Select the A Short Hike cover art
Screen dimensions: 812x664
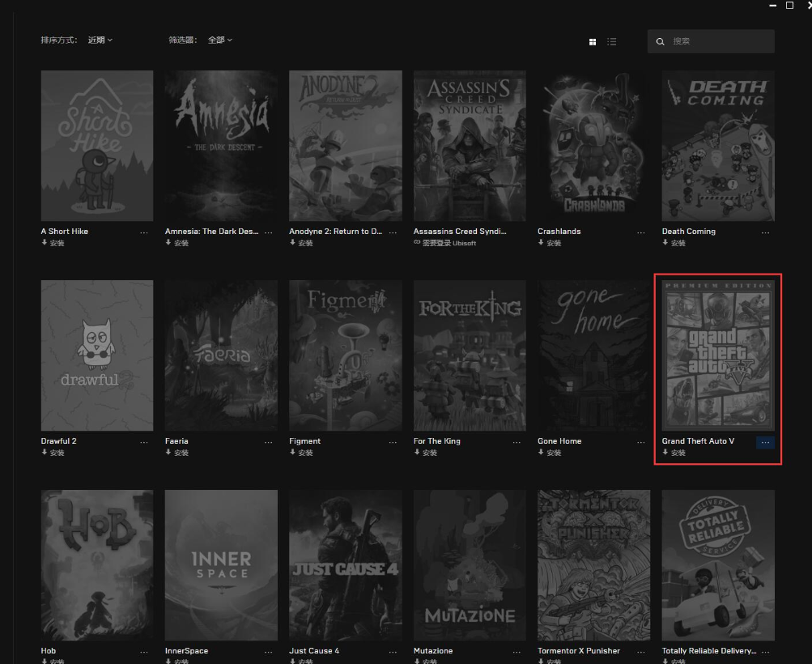tap(97, 146)
